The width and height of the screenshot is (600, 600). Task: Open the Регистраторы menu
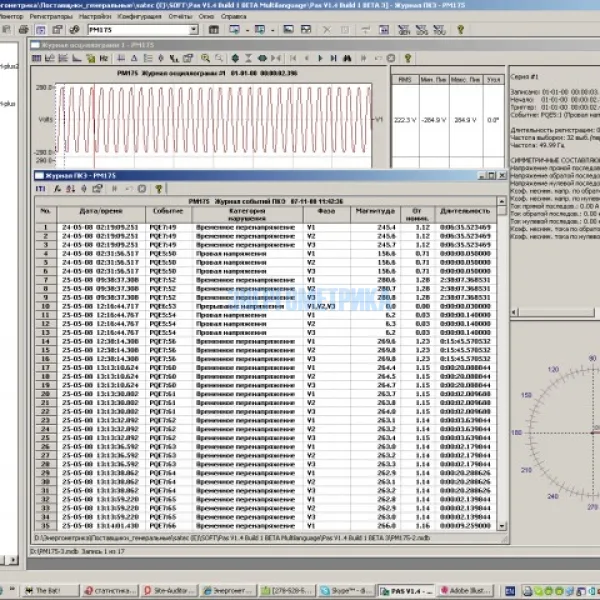51,18
